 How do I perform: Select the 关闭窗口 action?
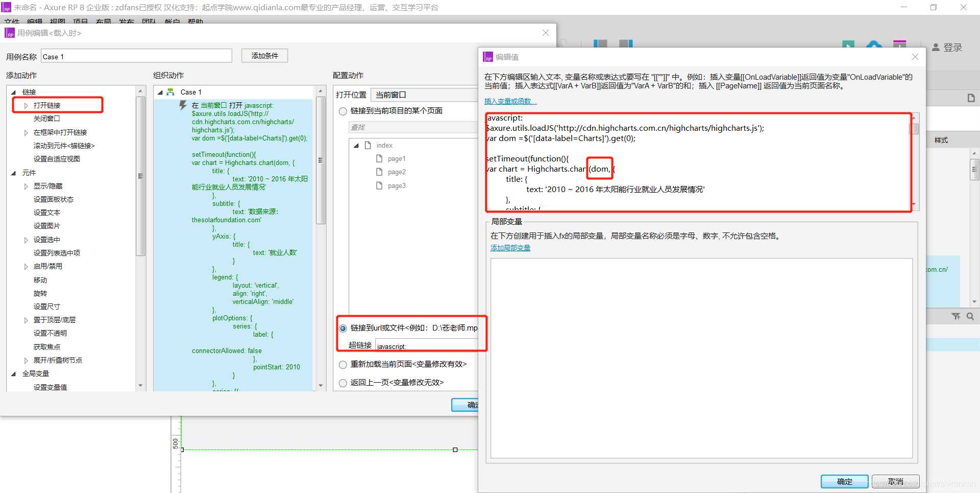pos(46,119)
